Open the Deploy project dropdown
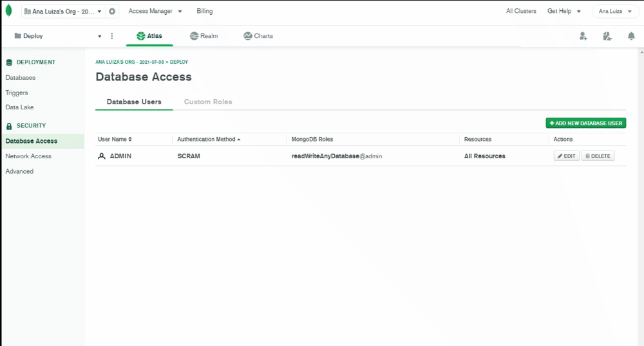The width and height of the screenshot is (644, 346). pos(57,36)
